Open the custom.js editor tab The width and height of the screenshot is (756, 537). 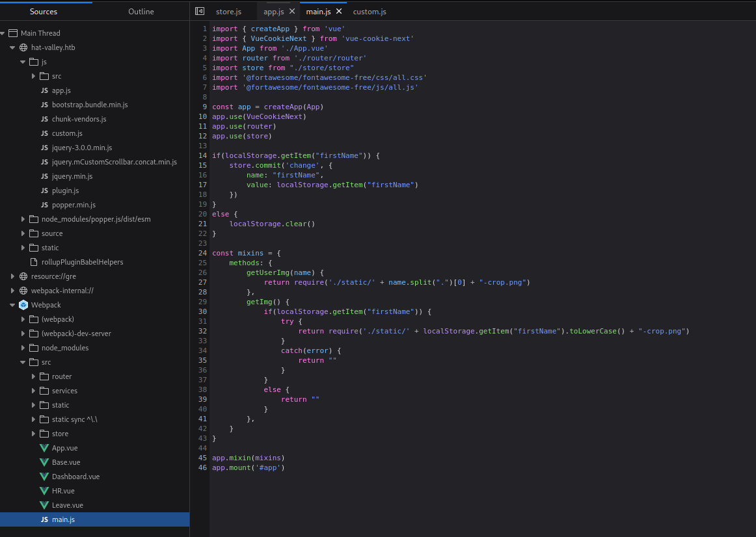(370, 12)
